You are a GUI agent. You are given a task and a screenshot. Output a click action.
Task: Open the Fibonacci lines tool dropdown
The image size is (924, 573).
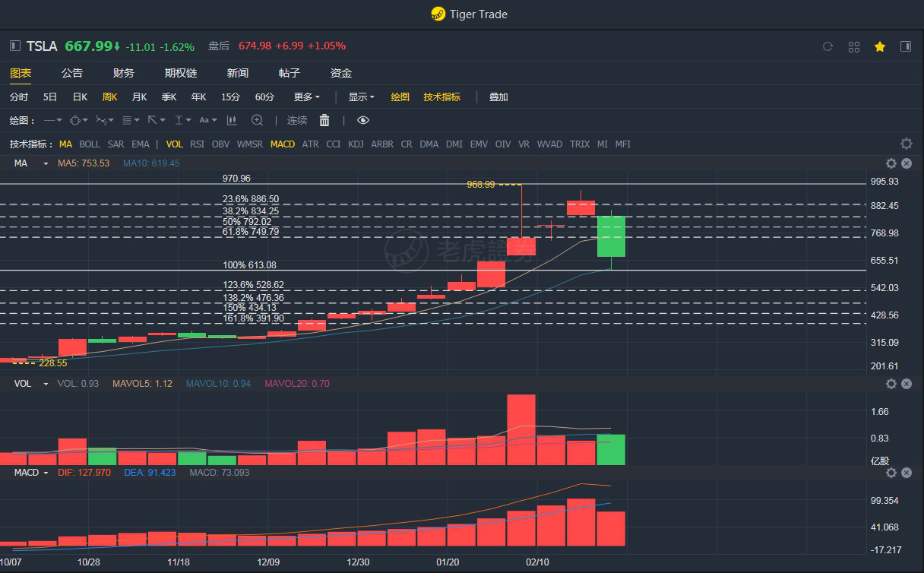click(131, 120)
